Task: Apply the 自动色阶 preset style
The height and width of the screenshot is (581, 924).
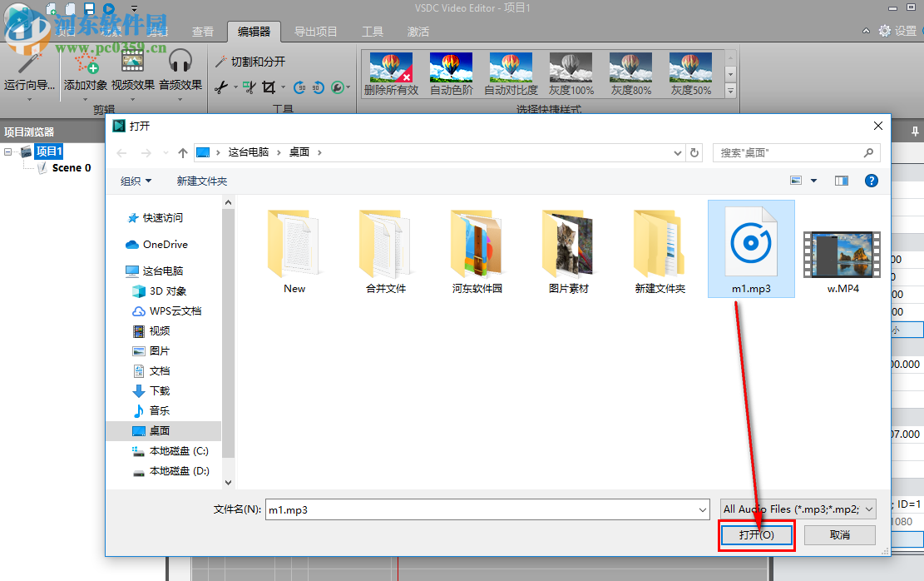Action: (x=450, y=73)
